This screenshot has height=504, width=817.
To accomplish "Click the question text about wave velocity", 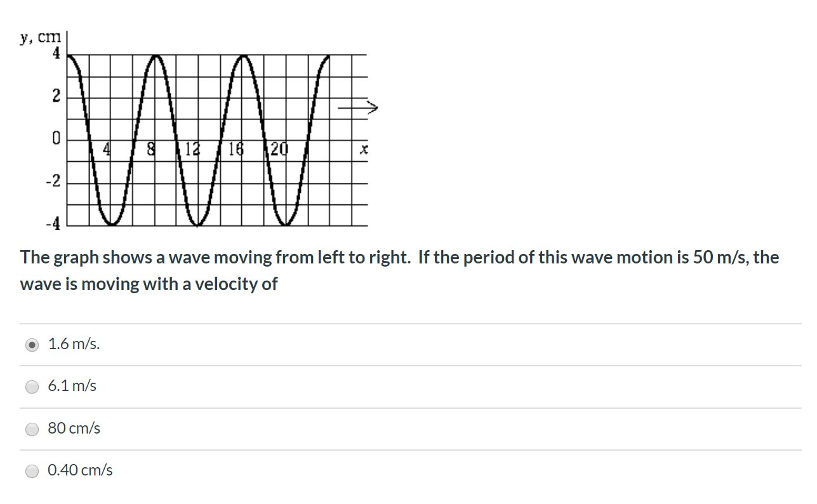I will point(399,270).
